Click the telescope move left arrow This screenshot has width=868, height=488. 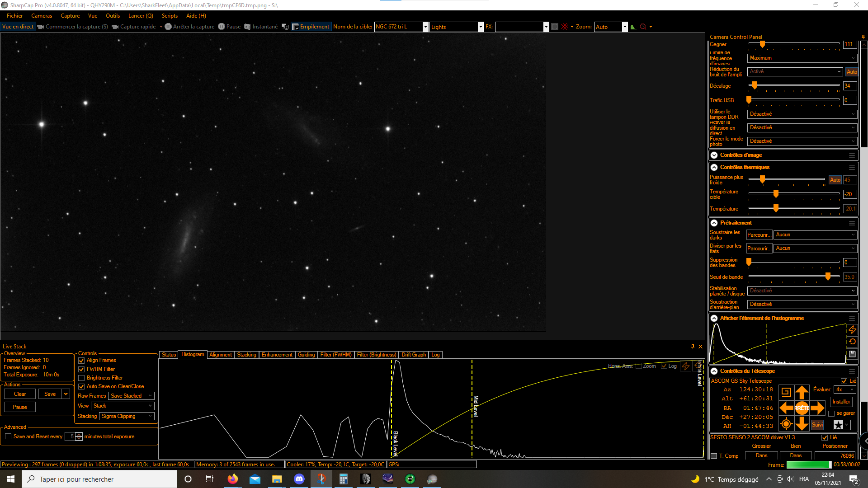(786, 408)
